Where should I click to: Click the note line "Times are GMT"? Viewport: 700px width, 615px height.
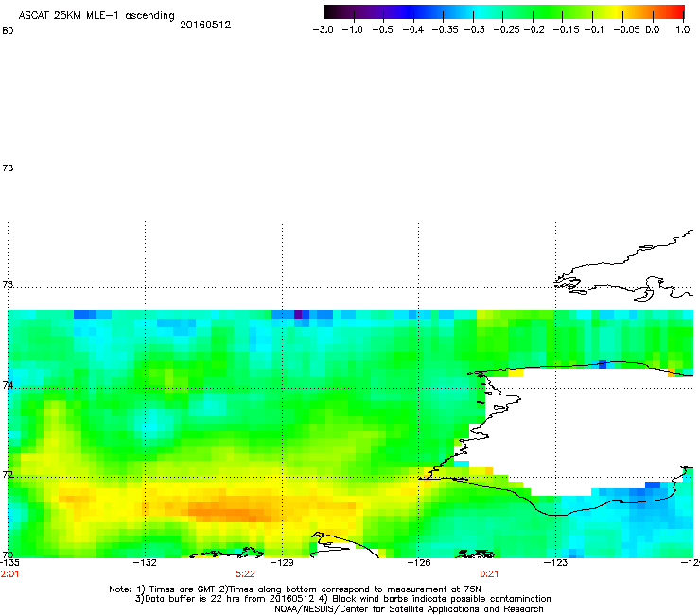[294, 589]
